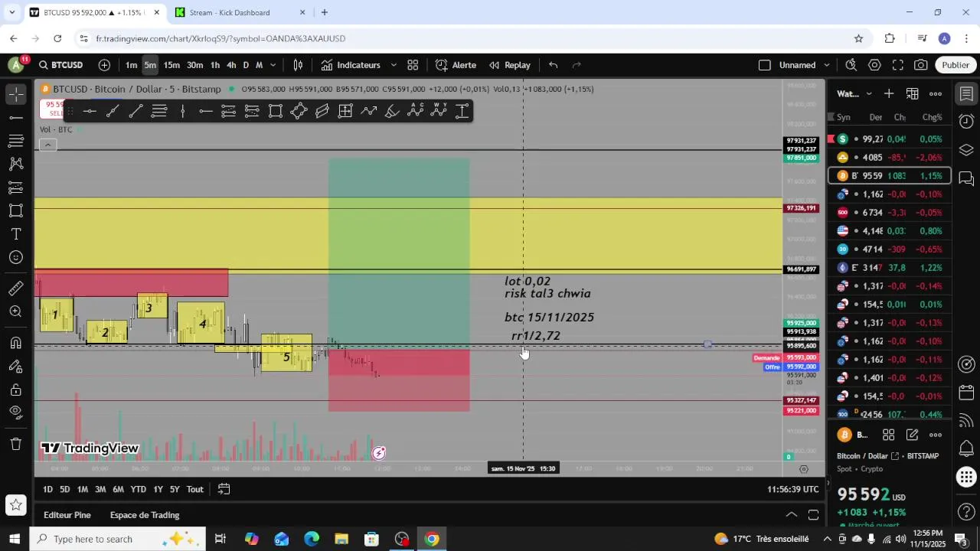The width and height of the screenshot is (980, 551).
Task: Select the zoom in tool
Action: (x=16, y=311)
